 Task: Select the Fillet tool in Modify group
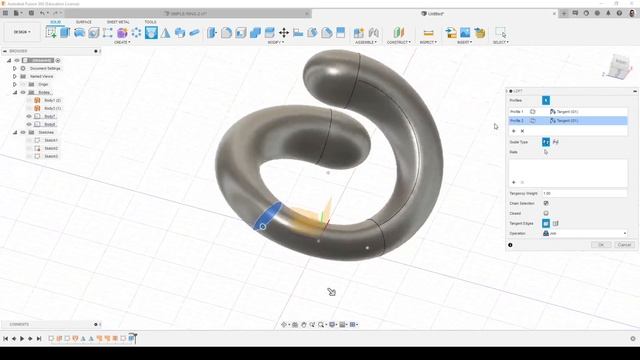(227, 33)
